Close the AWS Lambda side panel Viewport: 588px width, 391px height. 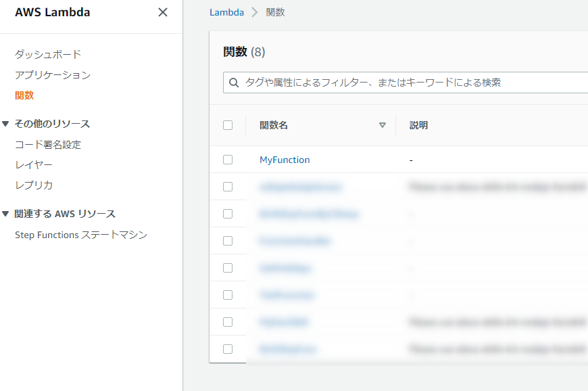[x=163, y=12]
